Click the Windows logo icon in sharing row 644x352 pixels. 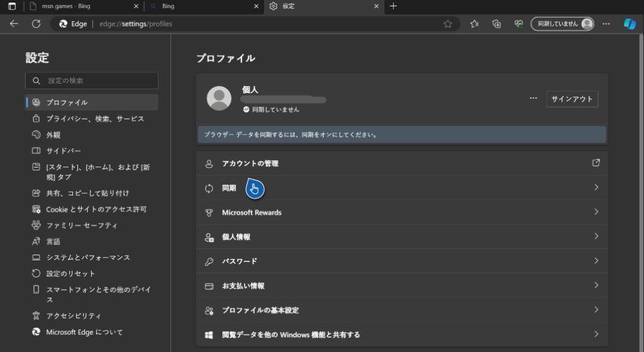click(x=209, y=335)
